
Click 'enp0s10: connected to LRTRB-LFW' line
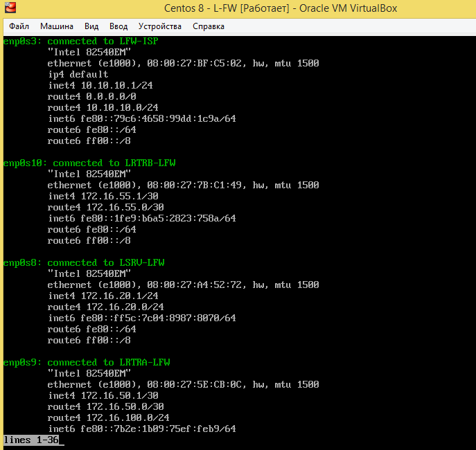pyautogui.click(x=89, y=163)
